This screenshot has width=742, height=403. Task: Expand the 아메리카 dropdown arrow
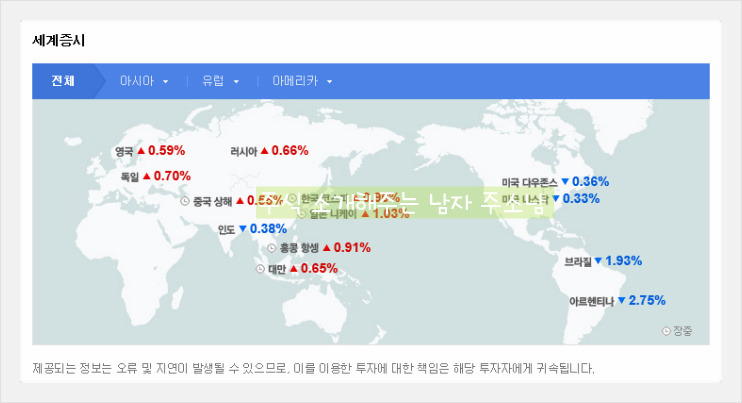(x=329, y=82)
